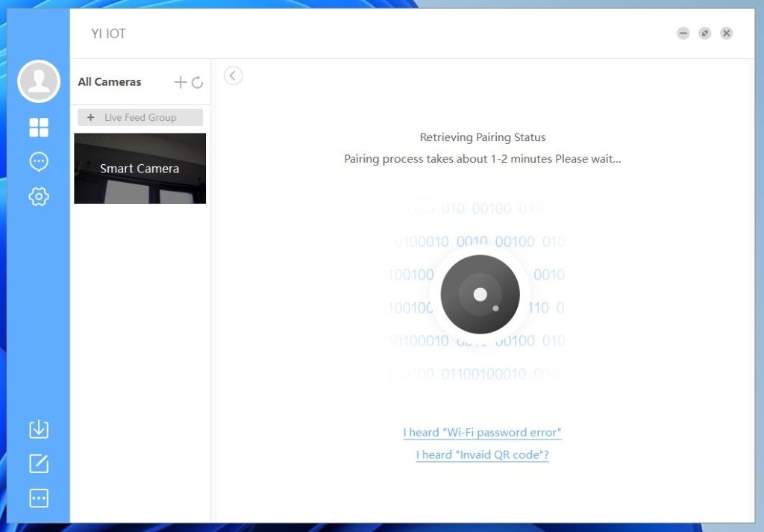This screenshot has height=532, width=764.
Task: Go back using the circled arrow
Action: (x=233, y=75)
